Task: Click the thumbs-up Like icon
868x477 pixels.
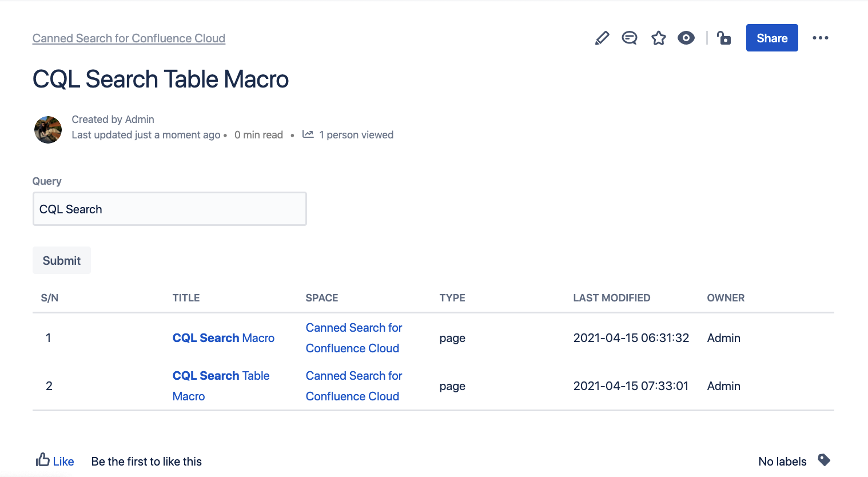Action: pyautogui.click(x=43, y=460)
